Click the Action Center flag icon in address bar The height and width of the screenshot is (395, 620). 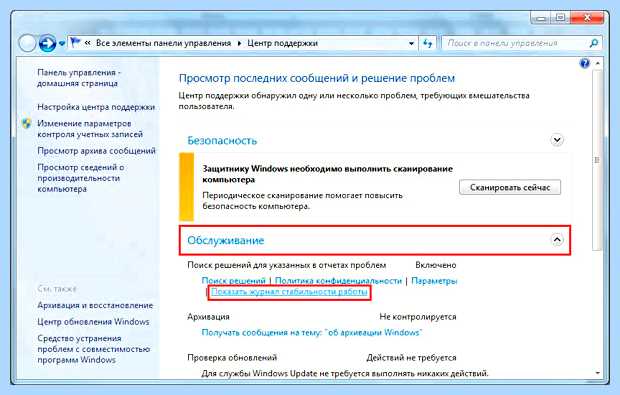coord(75,42)
